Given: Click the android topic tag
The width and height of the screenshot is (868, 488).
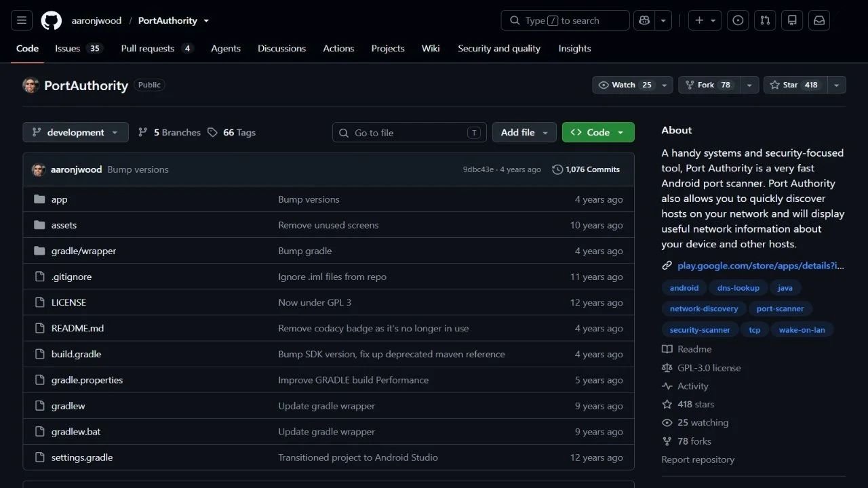Looking at the screenshot, I should tap(684, 287).
